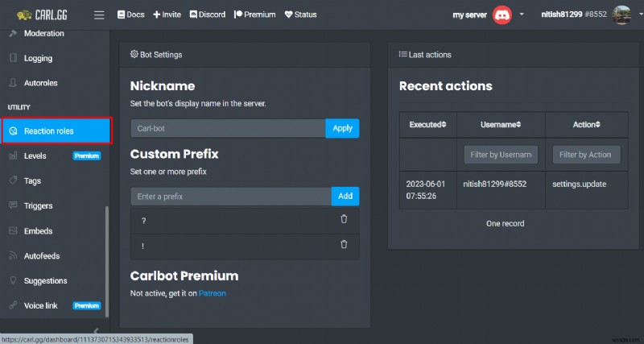This screenshot has width=644, height=344.
Task: Click the Filter by Username field
Action: point(501,155)
